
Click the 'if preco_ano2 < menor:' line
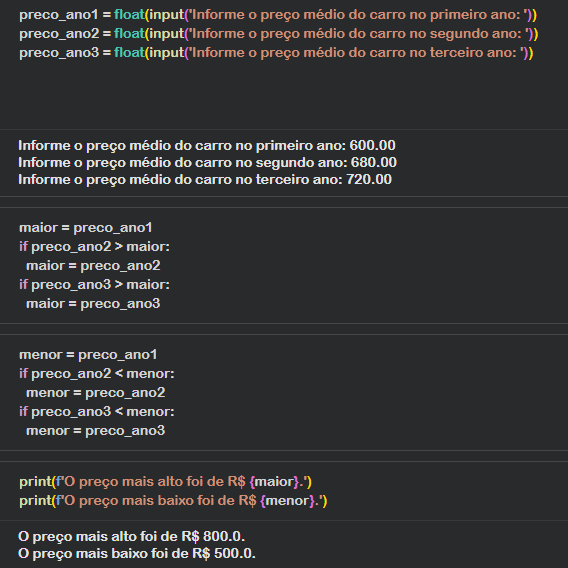coord(97,374)
